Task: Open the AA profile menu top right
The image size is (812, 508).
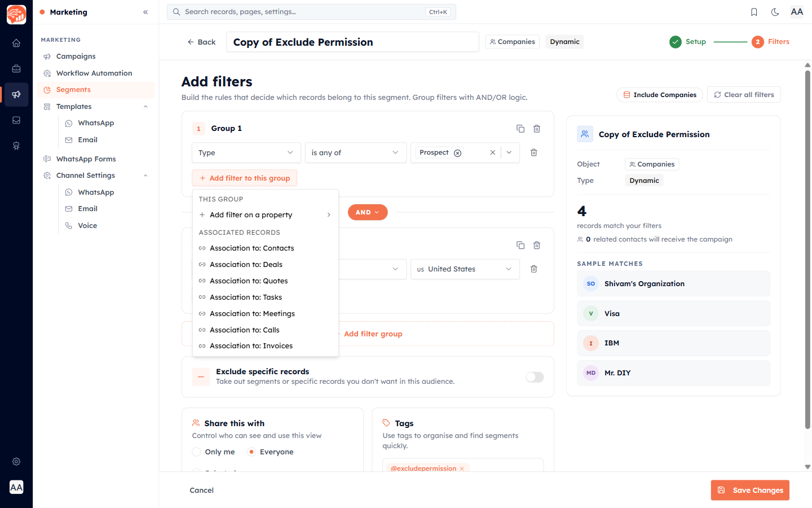Action: click(797, 12)
